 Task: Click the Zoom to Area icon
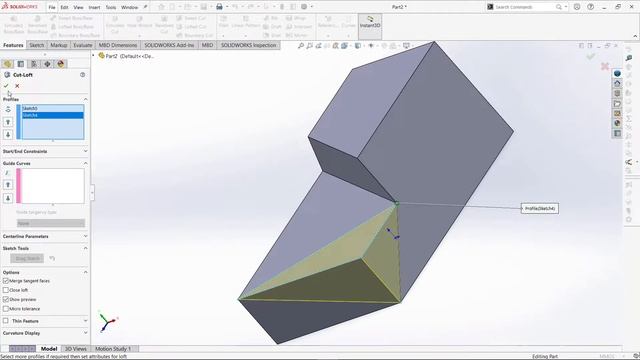click(309, 46)
